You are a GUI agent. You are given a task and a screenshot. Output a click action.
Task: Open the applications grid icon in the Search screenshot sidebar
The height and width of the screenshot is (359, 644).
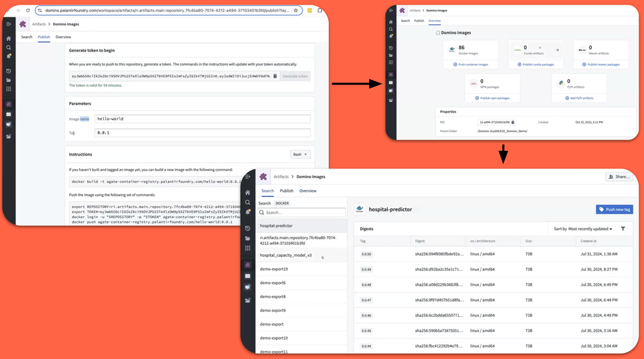click(x=248, y=248)
